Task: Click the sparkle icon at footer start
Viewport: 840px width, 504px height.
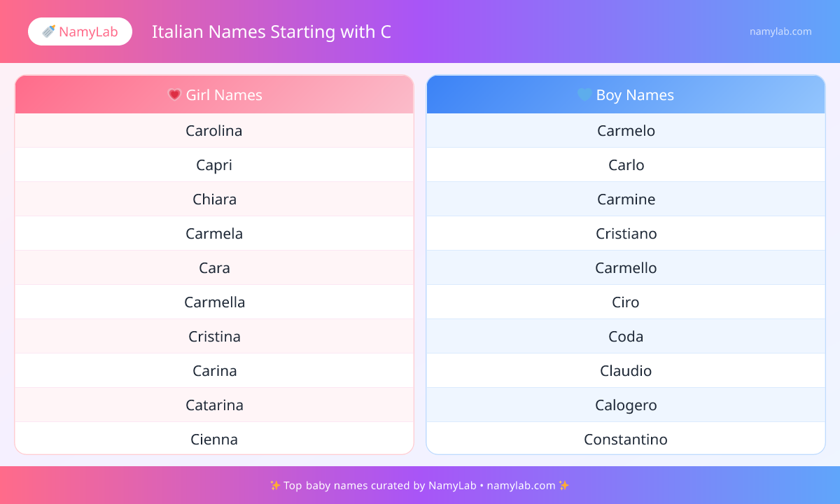Action: click(x=275, y=485)
